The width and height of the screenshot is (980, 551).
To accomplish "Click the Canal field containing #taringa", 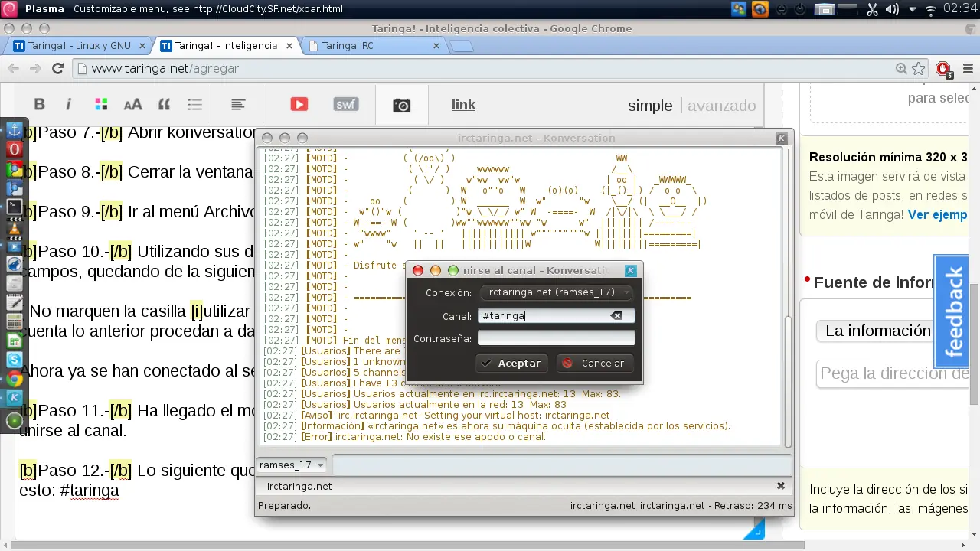I will point(557,315).
